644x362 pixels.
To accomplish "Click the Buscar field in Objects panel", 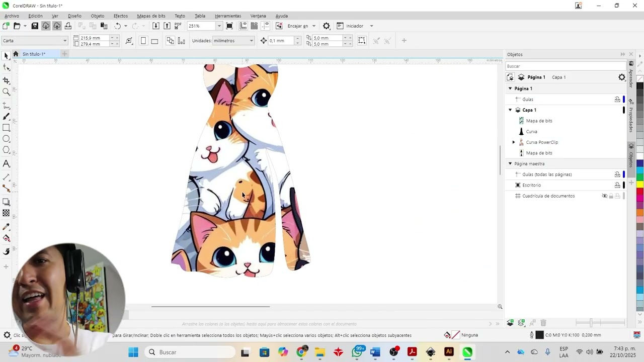I will point(566,66).
